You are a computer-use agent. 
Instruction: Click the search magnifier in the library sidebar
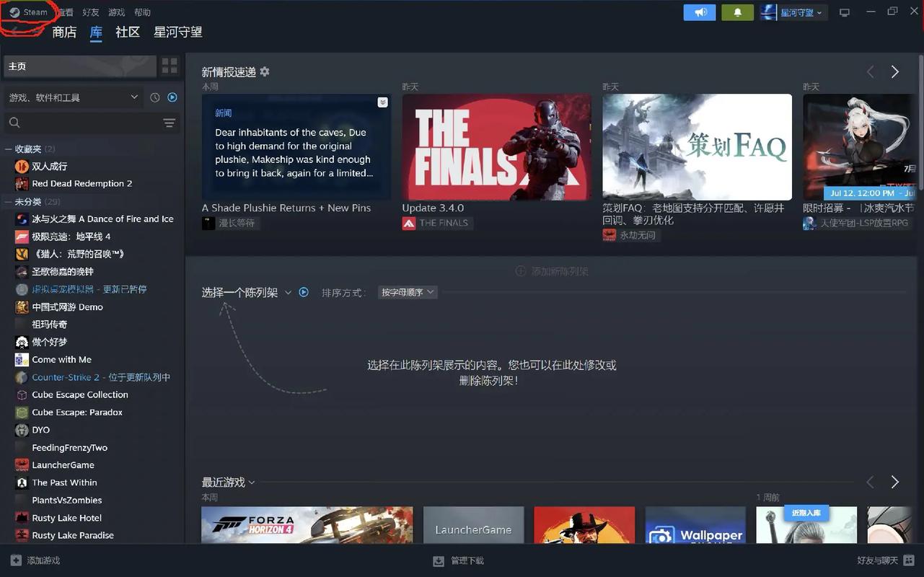13,123
